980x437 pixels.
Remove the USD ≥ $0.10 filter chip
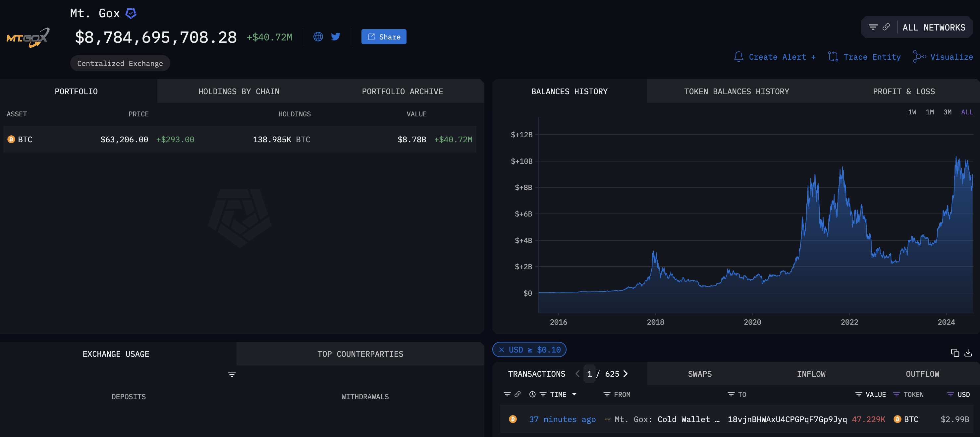point(501,349)
